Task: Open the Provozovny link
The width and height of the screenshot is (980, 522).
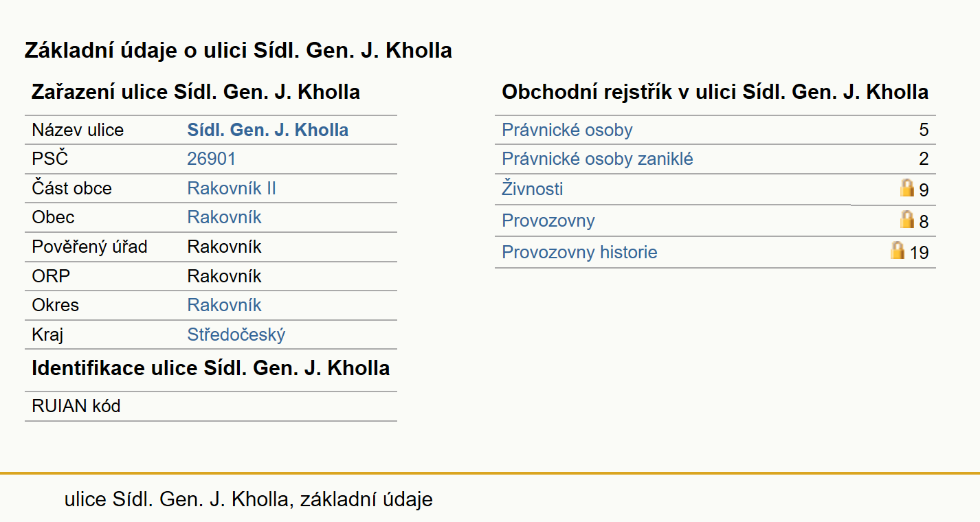Action: coord(548,220)
